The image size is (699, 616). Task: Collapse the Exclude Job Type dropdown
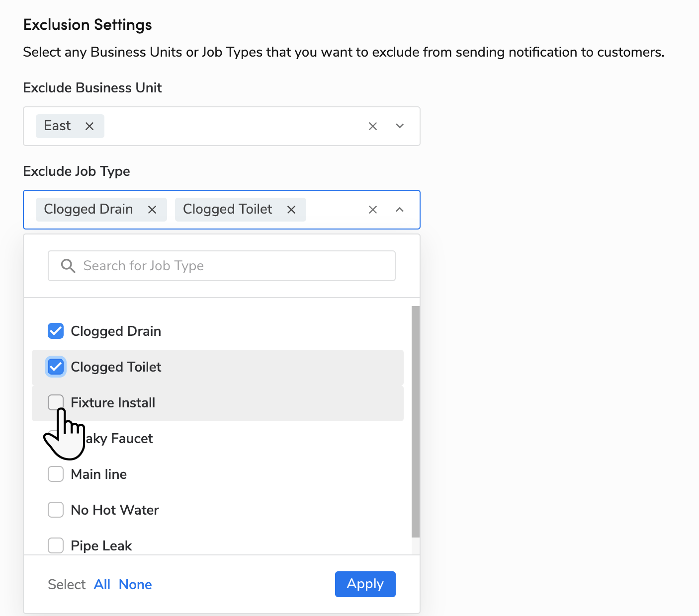click(x=399, y=210)
